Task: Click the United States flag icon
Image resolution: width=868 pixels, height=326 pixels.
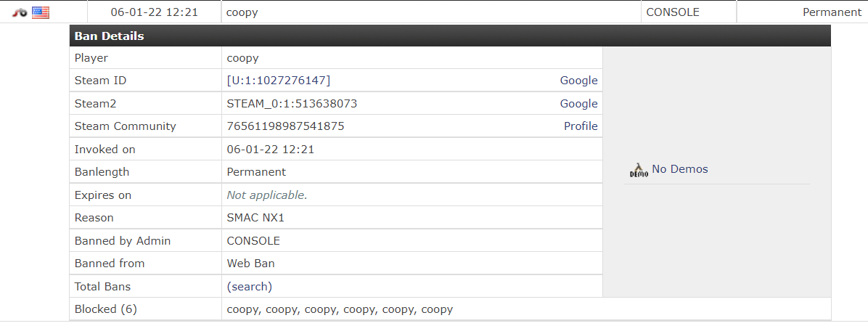Action: click(41, 12)
